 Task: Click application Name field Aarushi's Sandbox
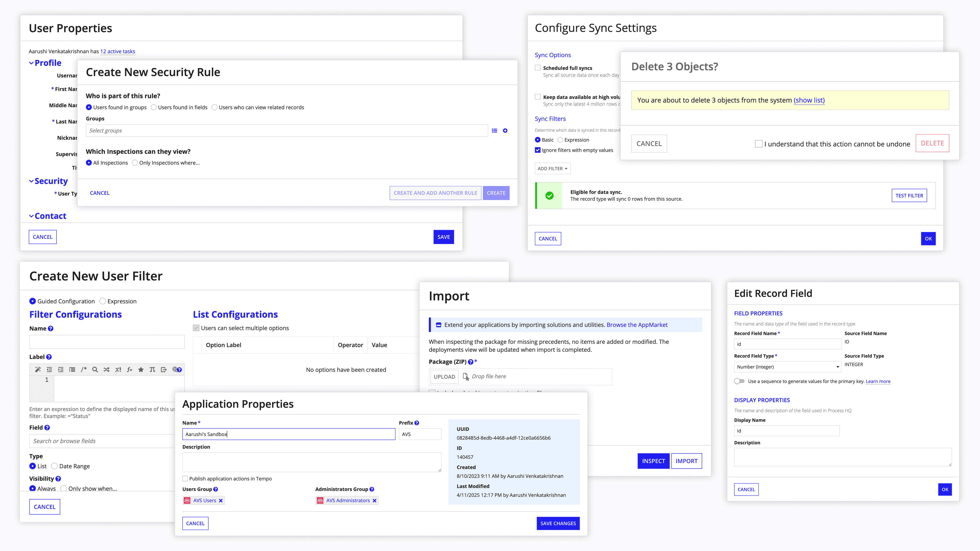point(289,434)
